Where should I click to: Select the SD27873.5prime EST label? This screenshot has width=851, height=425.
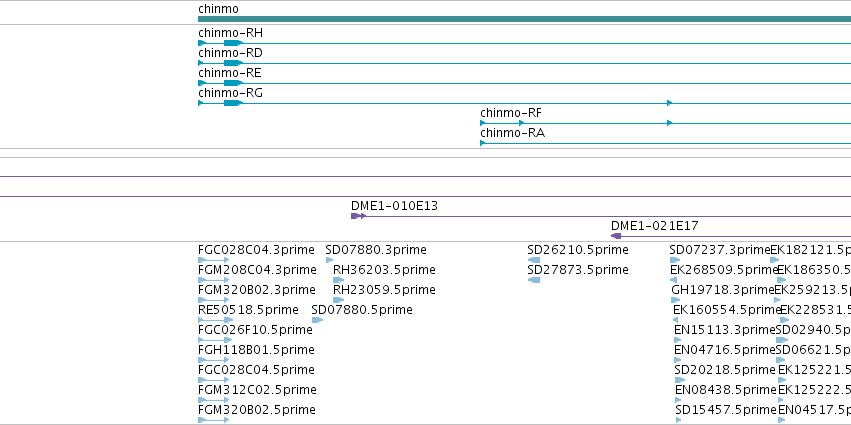[578, 270]
